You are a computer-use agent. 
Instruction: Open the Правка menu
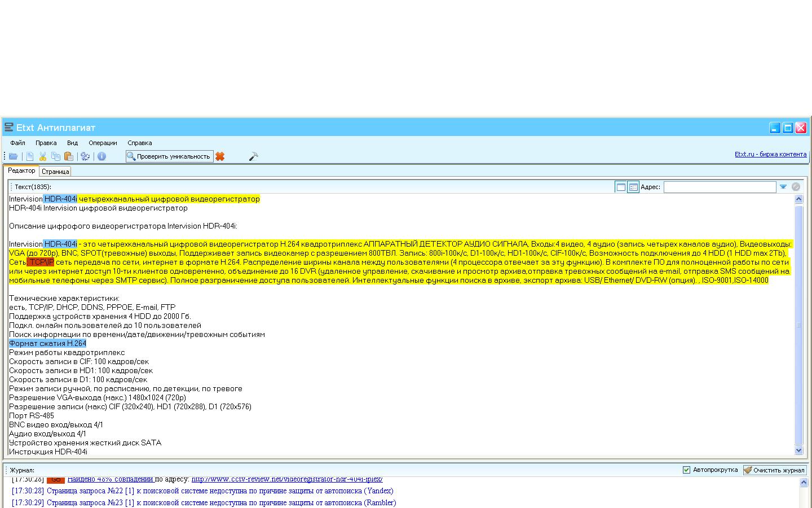point(46,143)
